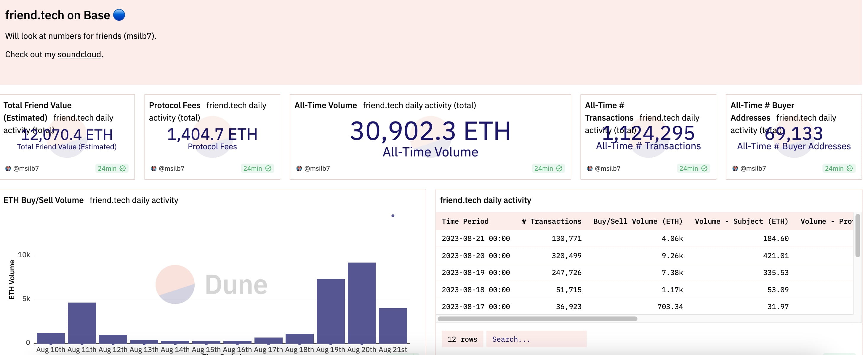Click the Aug 18th bar in chart
The width and height of the screenshot is (868, 355).
300,338
